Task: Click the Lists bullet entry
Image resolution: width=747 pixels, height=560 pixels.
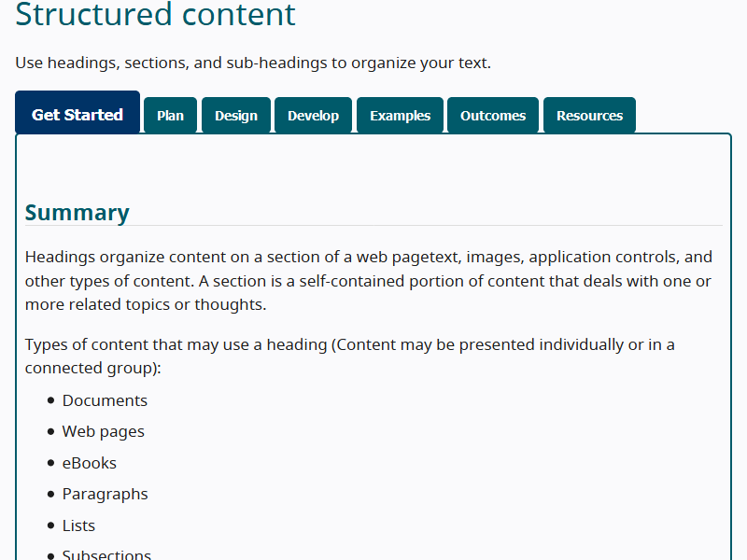Action: pos(78,525)
